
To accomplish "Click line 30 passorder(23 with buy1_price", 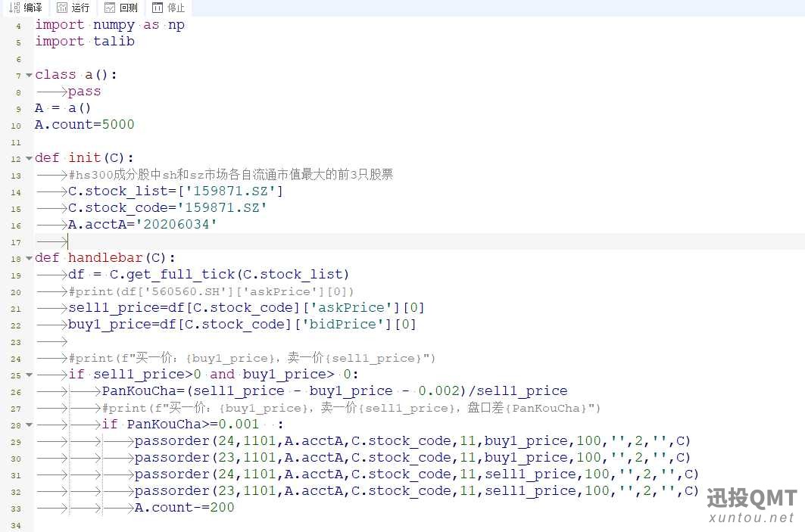I will 413,458.
